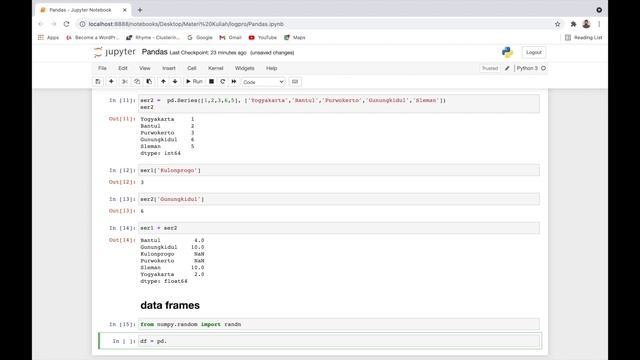Close the Pandas Jupyter Notebook tab

124,10
